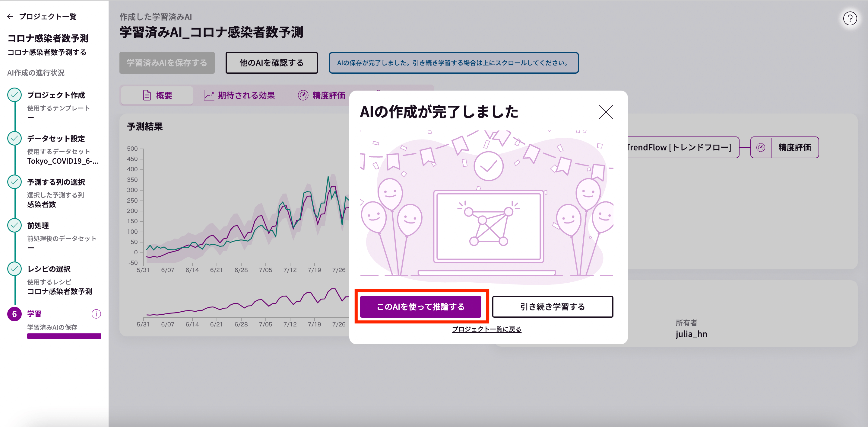Click the レシピの選択 checkmark step icon
This screenshot has height=427, width=868.
14,269
